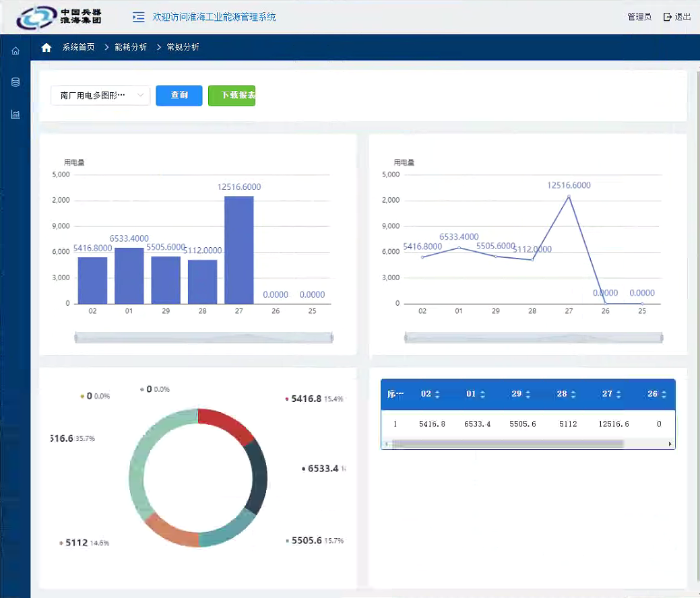Click the green 下载报表 button
This screenshot has height=598, width=700.
click(232, 96)
